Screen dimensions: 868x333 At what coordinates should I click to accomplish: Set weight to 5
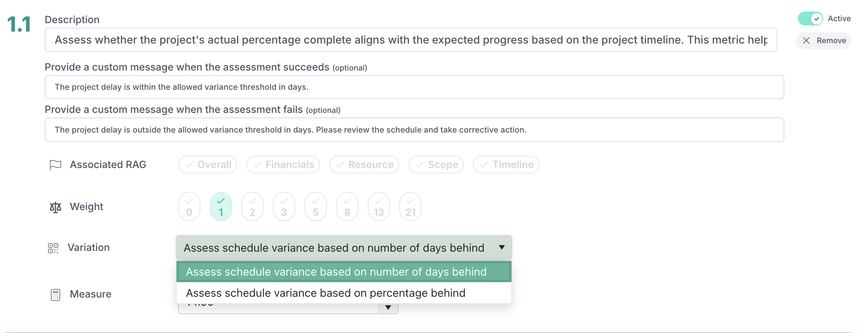click(x=316, y=207)
